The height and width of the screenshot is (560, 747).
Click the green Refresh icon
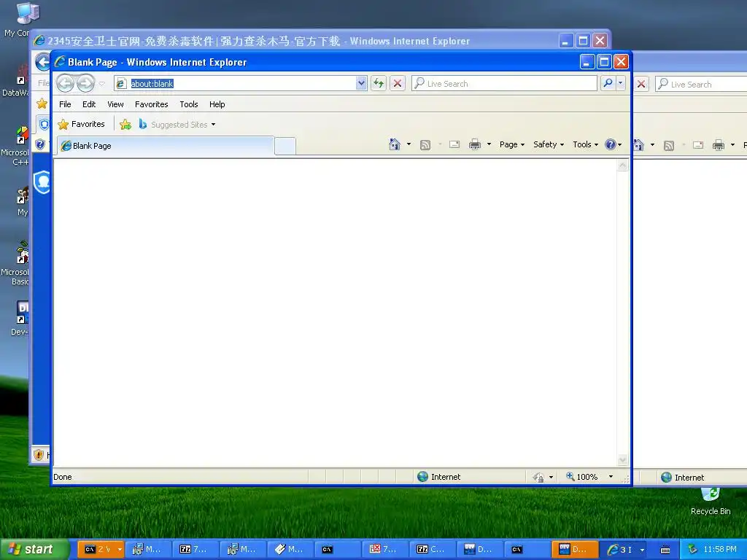pos(379,84)
